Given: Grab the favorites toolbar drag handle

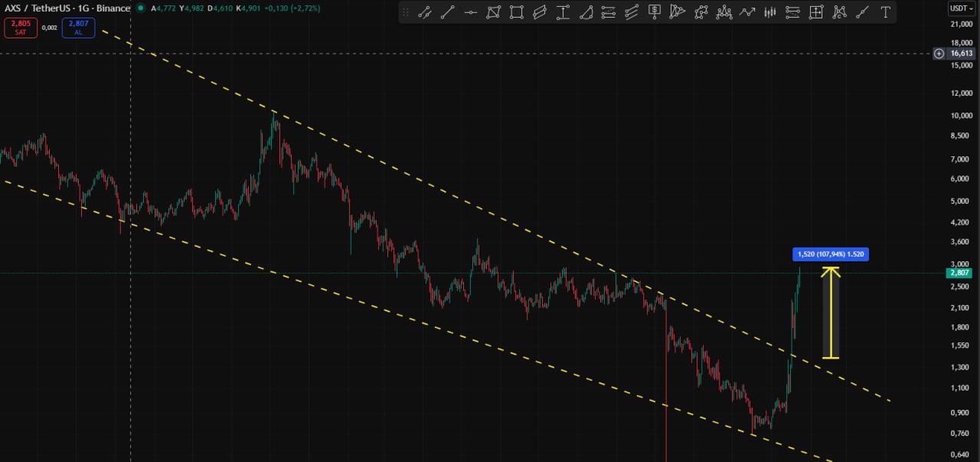Looking at the screenshot, I should point(406,12).
